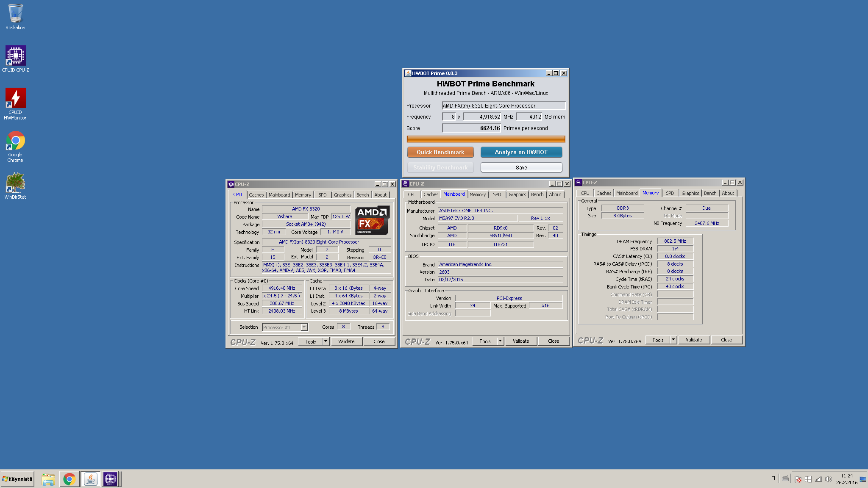868x488 pixels.
Task: Click the Käynnistä start button
Action: [x=17, y=479]
